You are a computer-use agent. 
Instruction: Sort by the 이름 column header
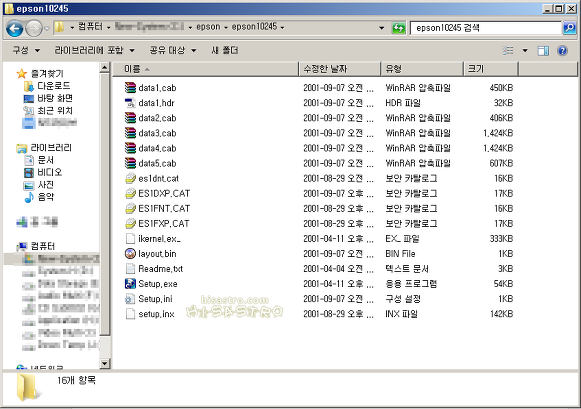pos(205,69)
